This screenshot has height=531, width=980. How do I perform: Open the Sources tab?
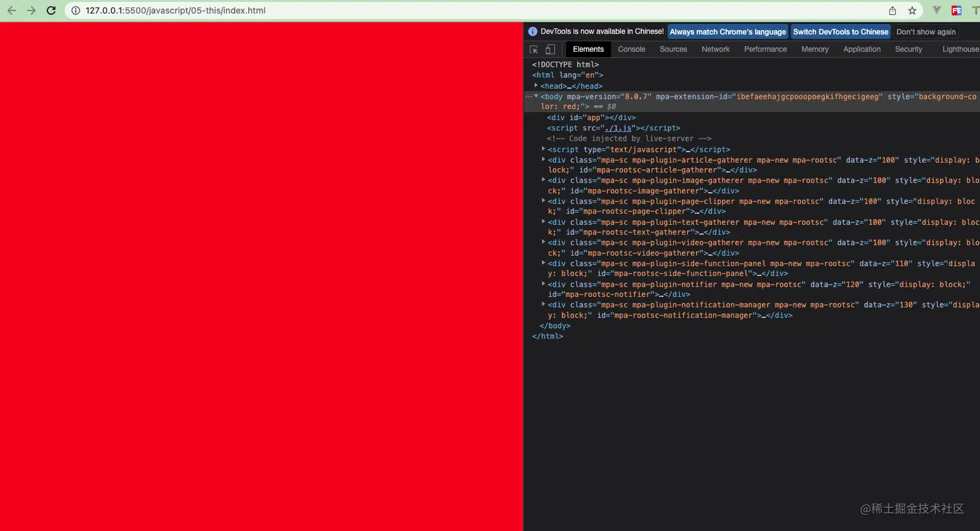tap(673, 49)
